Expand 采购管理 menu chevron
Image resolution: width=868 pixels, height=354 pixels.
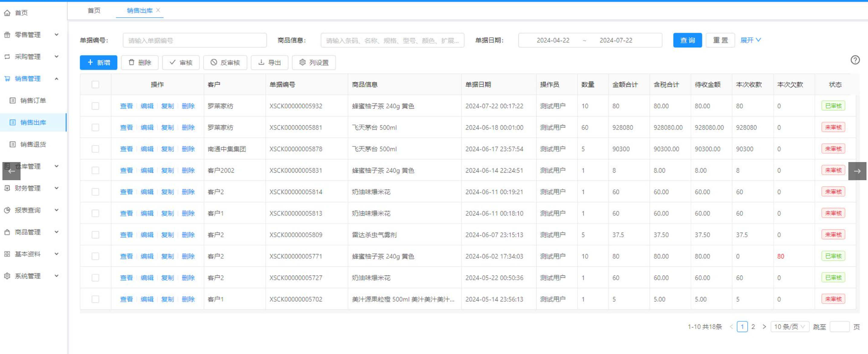point(56,56)
